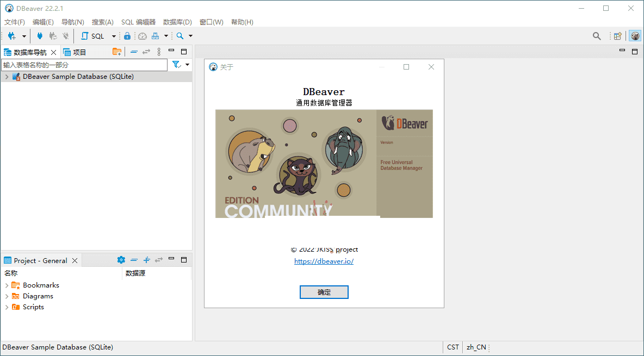
Task: Click collapse all in the project panel
Action: coord(134,260)
